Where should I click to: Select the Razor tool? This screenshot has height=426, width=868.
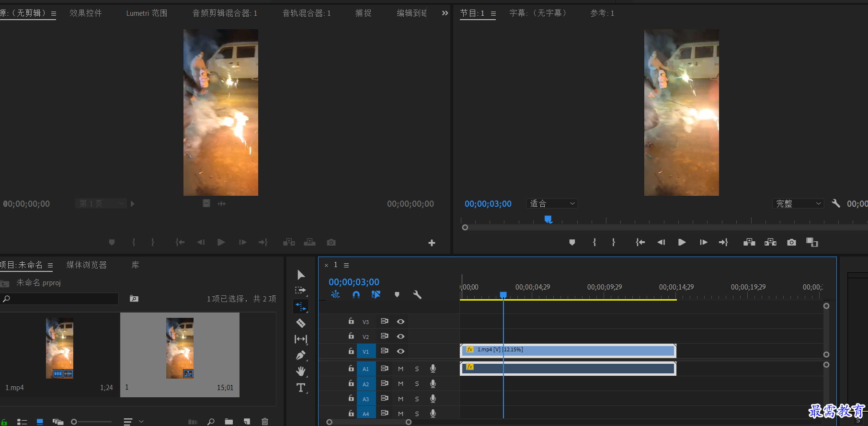pos(301,323)
